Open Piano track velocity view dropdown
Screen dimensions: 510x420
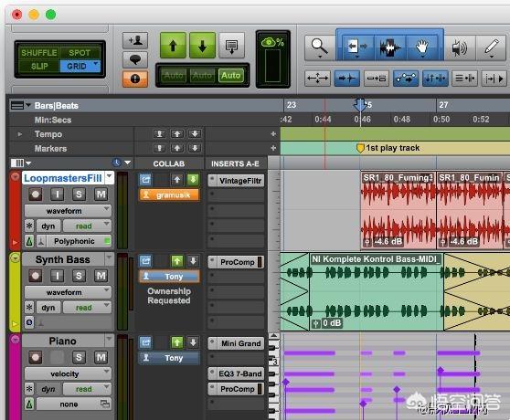pos(68,373)
